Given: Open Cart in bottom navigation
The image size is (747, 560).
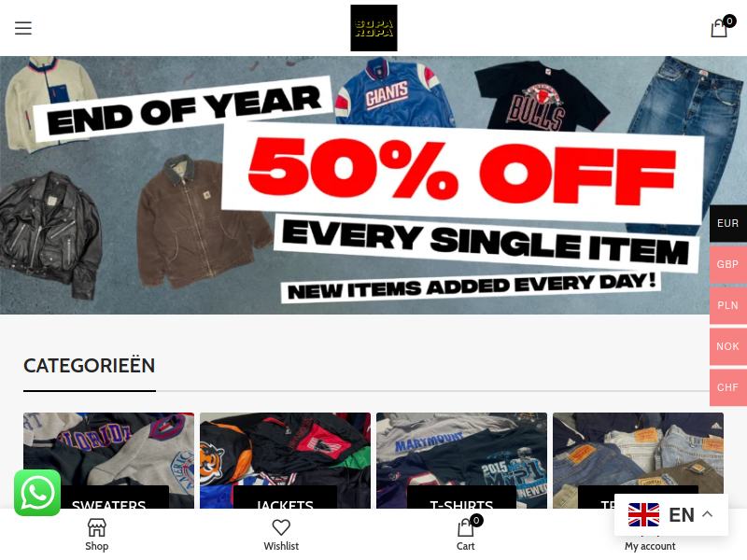Looking at the screenshot, I should pos(465,534).
